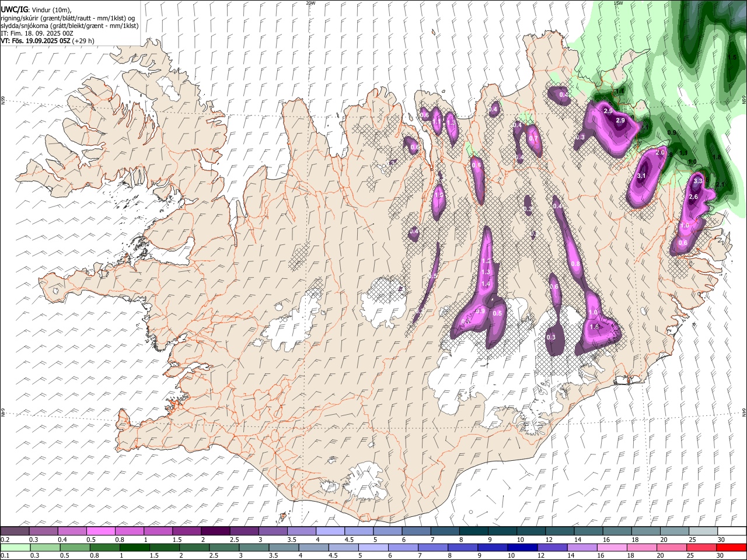Click the "20W" longitude label on the top edge

310,3
